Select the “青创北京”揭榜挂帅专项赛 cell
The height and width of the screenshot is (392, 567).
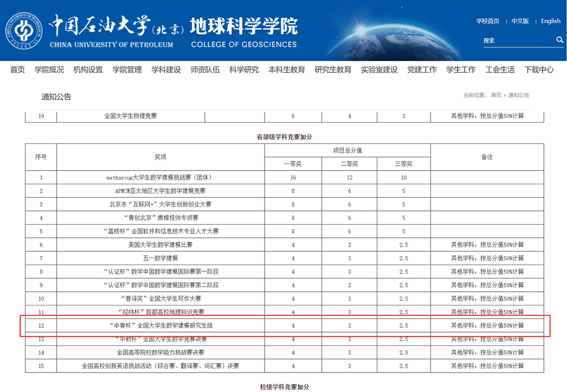tap(161, 218)
